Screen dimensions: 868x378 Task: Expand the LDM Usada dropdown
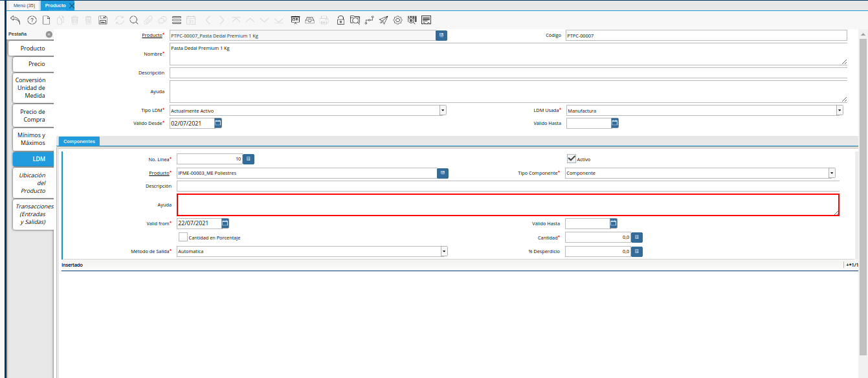[840, 111]
